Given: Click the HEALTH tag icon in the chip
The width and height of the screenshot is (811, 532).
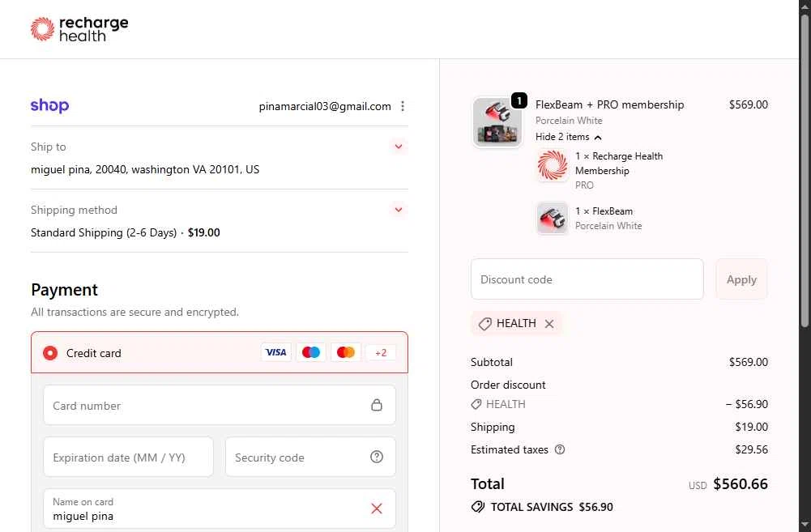Looking at the screenshot, I should pyautogui.click(x=484, y=324).
